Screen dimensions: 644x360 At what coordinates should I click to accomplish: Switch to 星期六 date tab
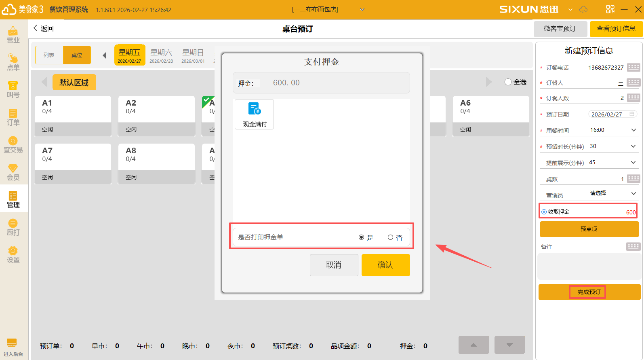coord(161,55)
